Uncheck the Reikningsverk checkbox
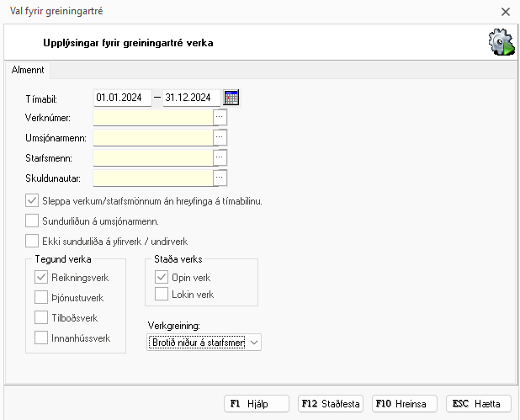This screenshot has width=520, height=420. (41, 277)
